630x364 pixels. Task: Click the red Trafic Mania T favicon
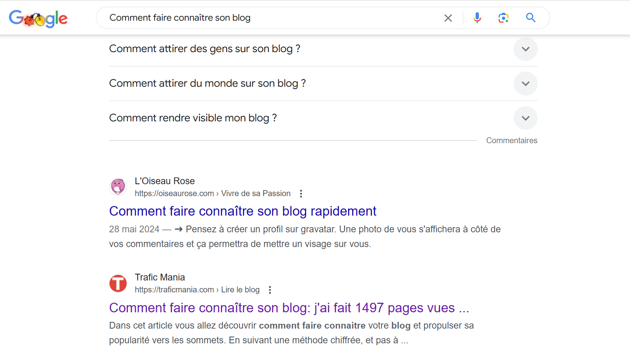point(118,283)
